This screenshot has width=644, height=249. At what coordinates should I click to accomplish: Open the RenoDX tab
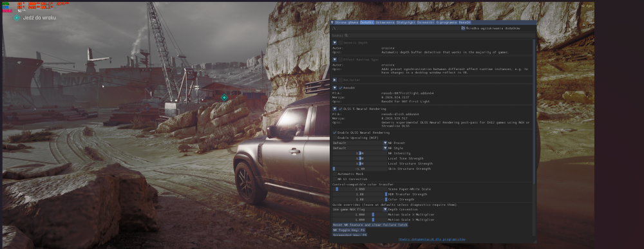464,23
